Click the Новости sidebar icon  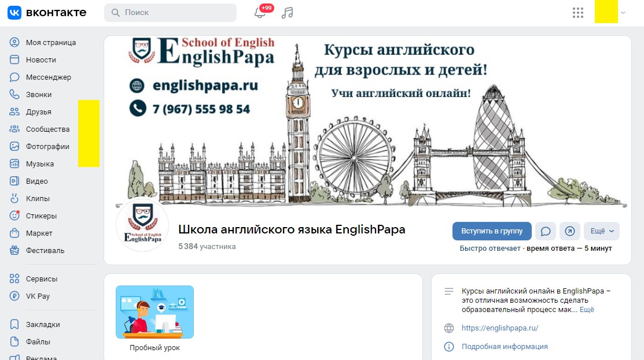(14, 60)
